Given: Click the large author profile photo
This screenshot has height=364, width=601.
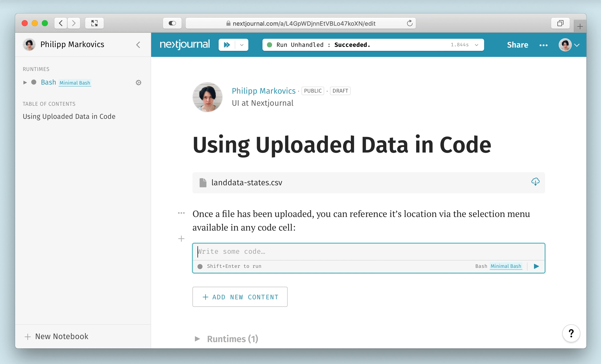Looking at the screenshot, I should [208, 97].
